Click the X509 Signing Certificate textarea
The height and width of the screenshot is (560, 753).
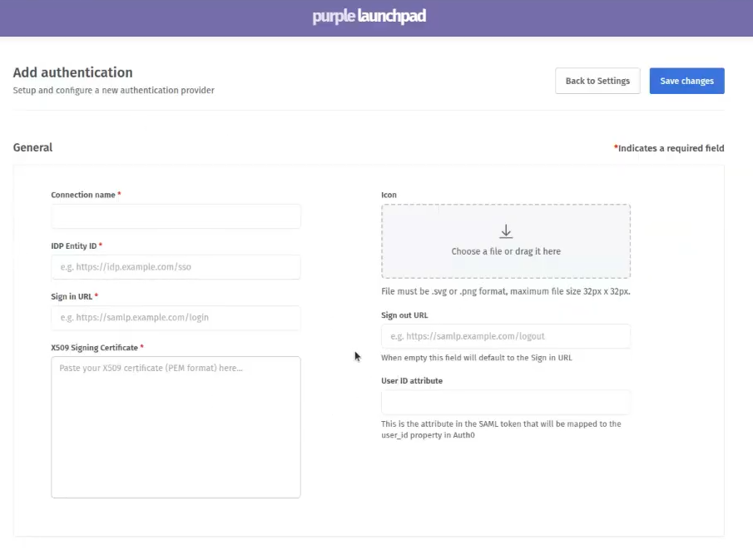click(176, 427)
